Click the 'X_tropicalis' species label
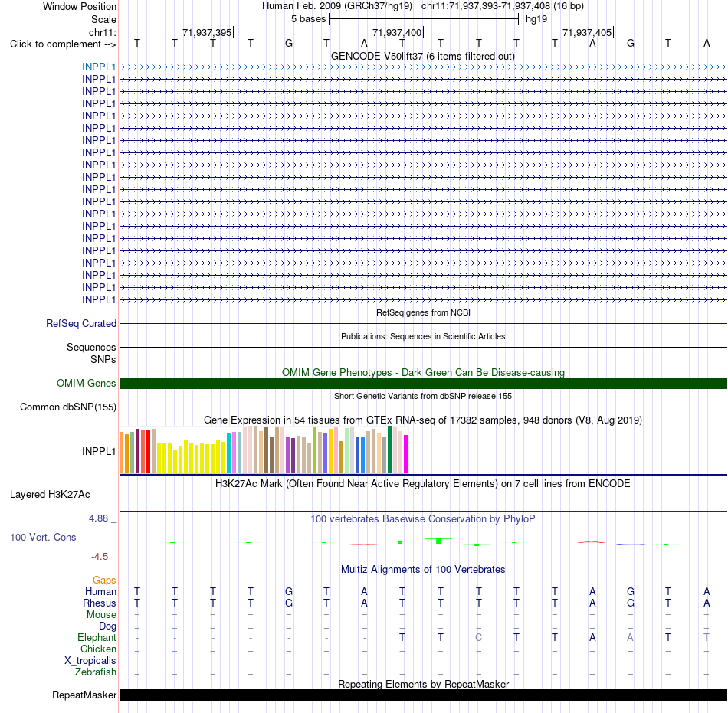This screenshot has width=728, height=713. pyautogui.click(x=90, y=661)
